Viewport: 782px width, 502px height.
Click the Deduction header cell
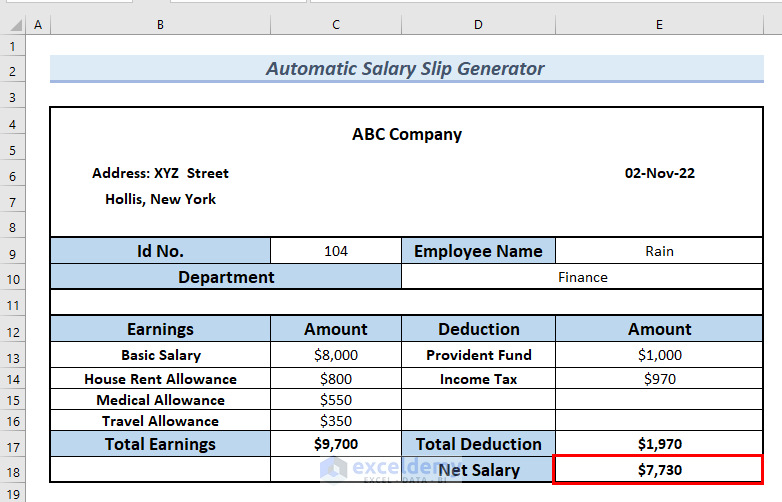tap(478, 329)
